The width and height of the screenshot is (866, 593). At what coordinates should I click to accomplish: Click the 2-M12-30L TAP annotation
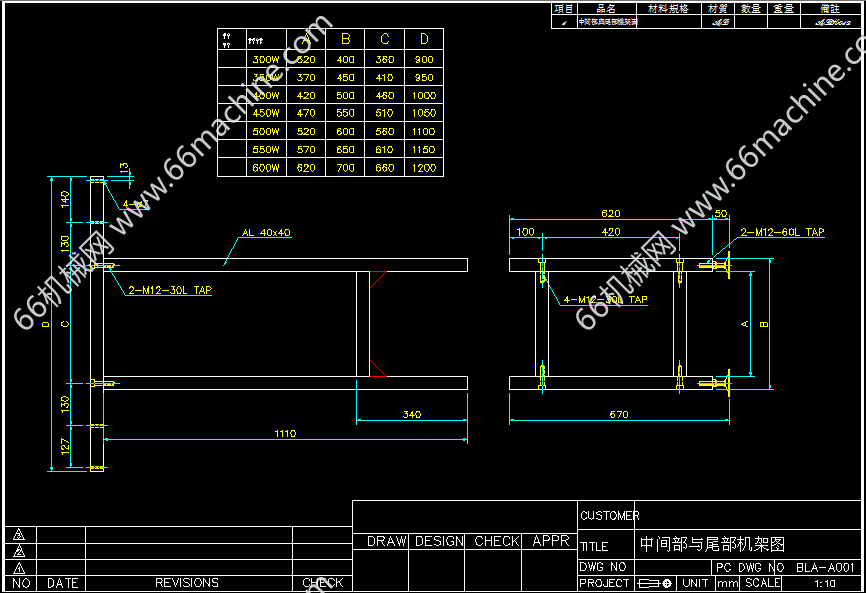(x=169, y=290)
